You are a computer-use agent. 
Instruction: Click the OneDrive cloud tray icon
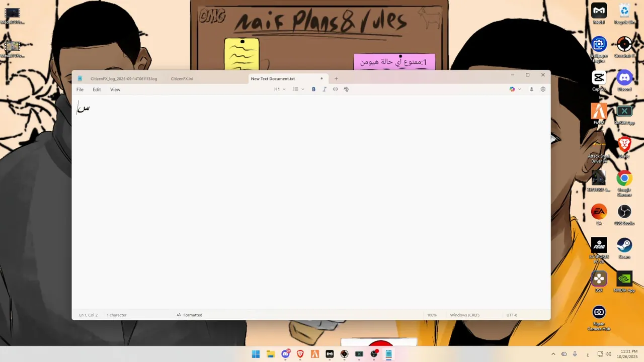[x=564, y=354]
